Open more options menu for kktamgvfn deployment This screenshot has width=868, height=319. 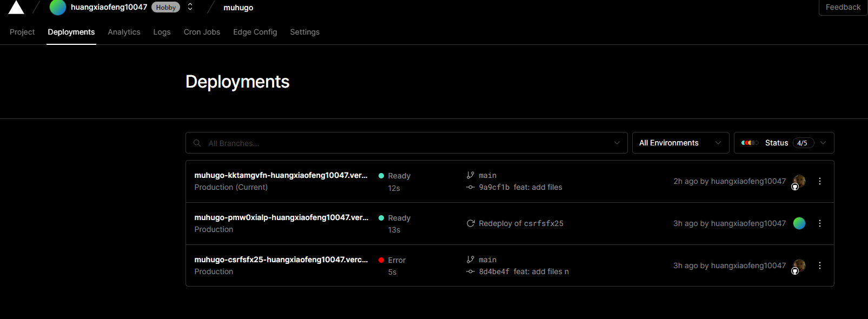click(x=820, y=181)
